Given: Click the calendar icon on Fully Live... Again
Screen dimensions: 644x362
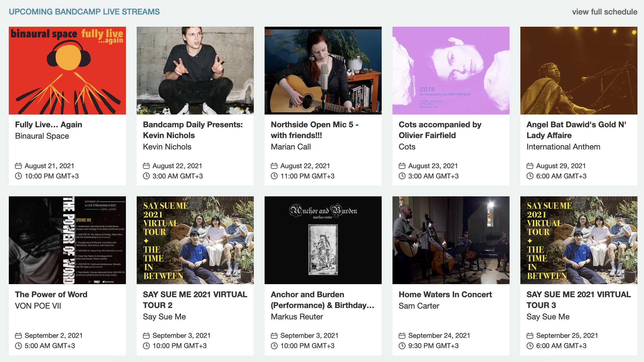Looking at the screenshot, I should tap(19, 166).
